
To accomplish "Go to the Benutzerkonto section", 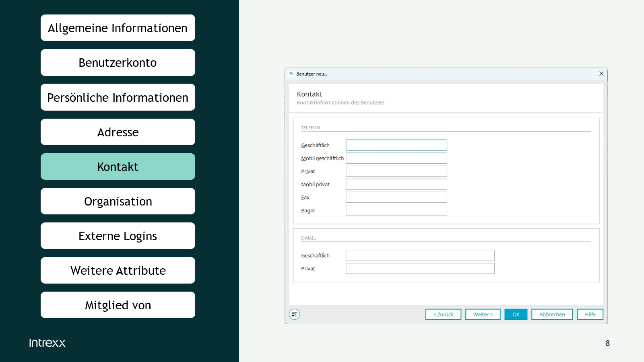I will (118, 62).
